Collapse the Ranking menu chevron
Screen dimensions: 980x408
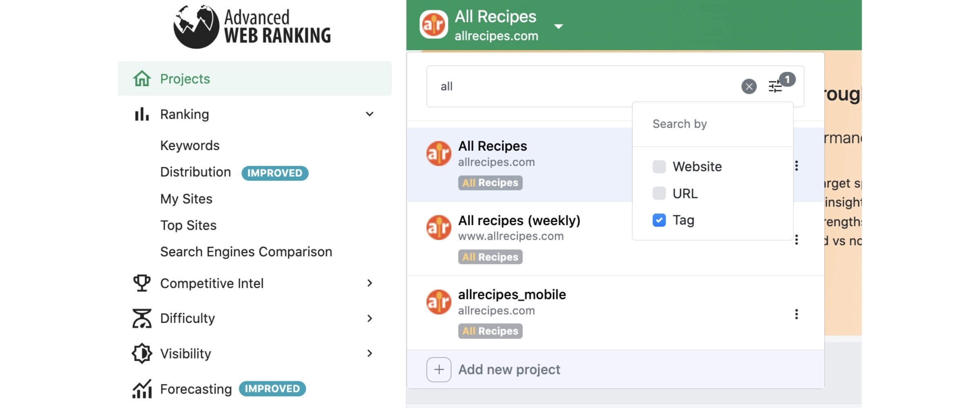click(x=370, y=114)
